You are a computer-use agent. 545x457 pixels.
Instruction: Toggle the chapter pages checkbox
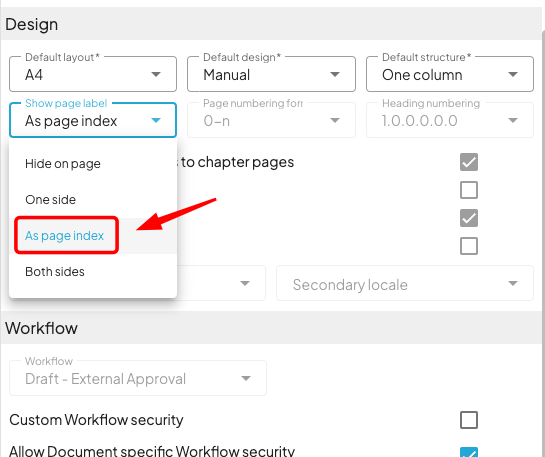coord(469,162)
